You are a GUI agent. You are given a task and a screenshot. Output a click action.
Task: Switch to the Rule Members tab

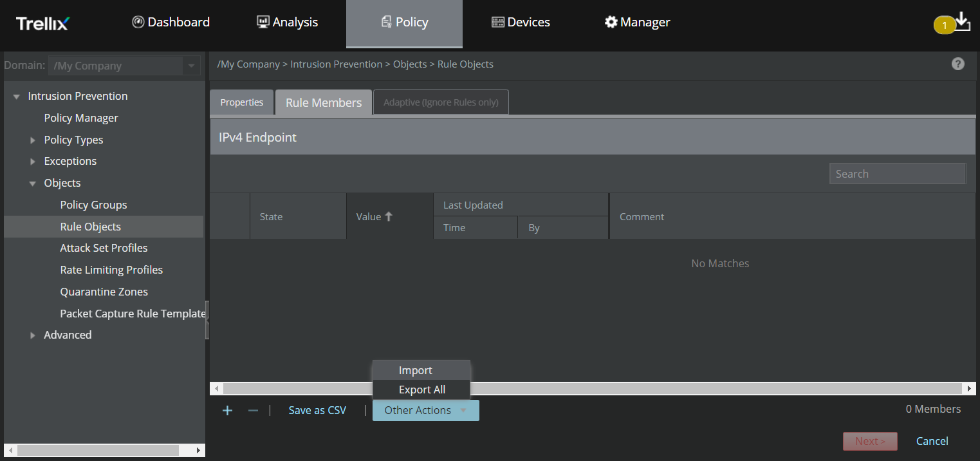click(x=324, y=102)
